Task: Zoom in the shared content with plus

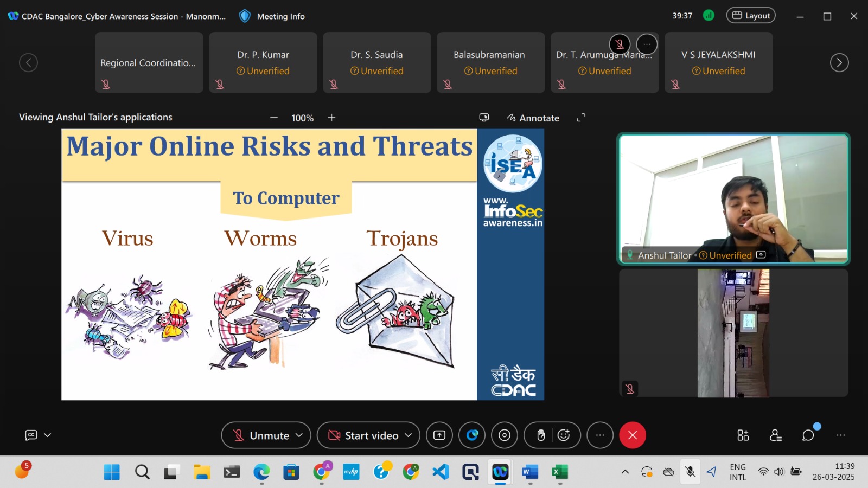Action: (x=331, y=118)
